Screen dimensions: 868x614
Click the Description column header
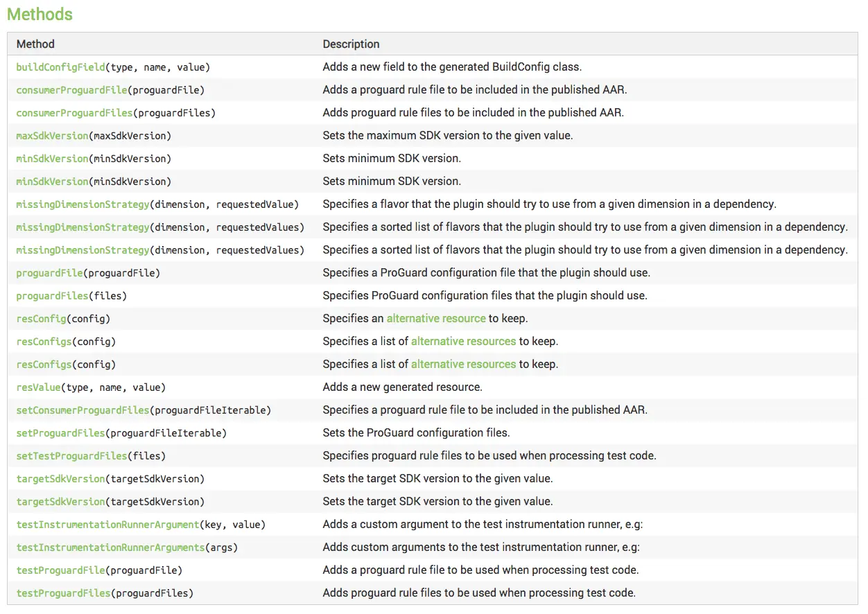(x=351, y=44)
